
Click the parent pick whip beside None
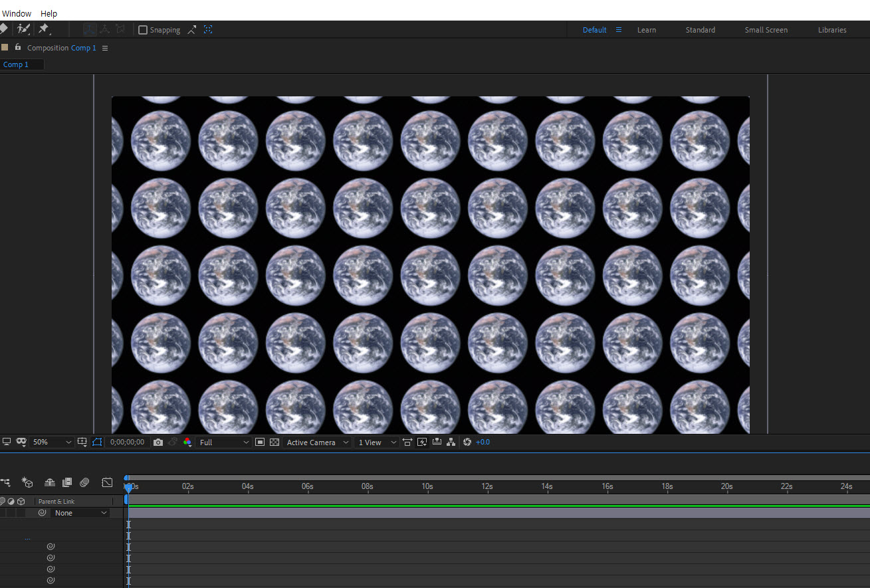coord(42,513)
